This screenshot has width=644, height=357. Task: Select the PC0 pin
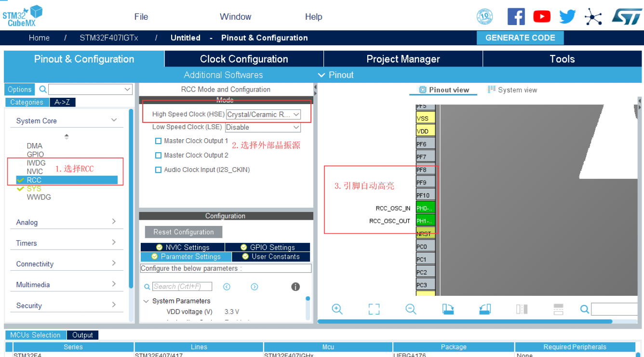426,246
